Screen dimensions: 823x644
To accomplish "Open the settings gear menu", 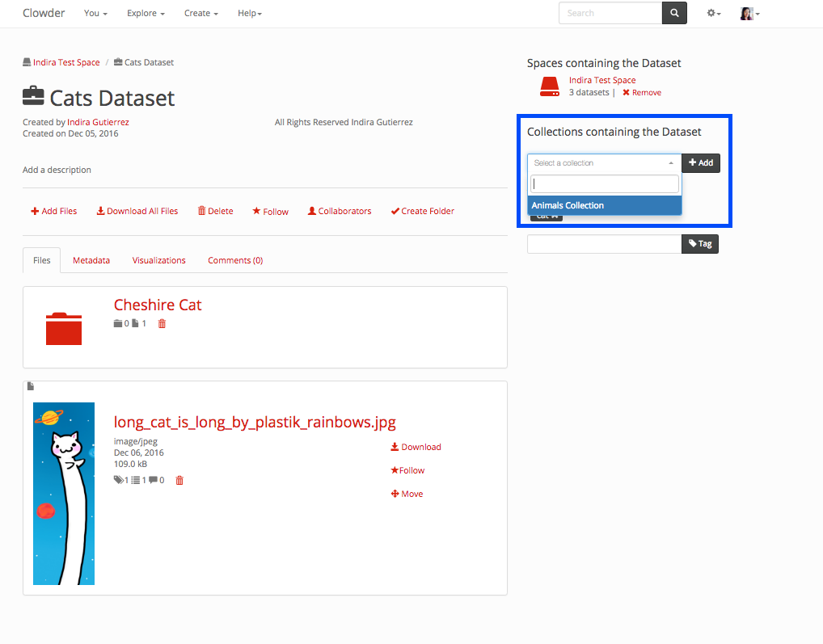I will [x=713, y=14].
